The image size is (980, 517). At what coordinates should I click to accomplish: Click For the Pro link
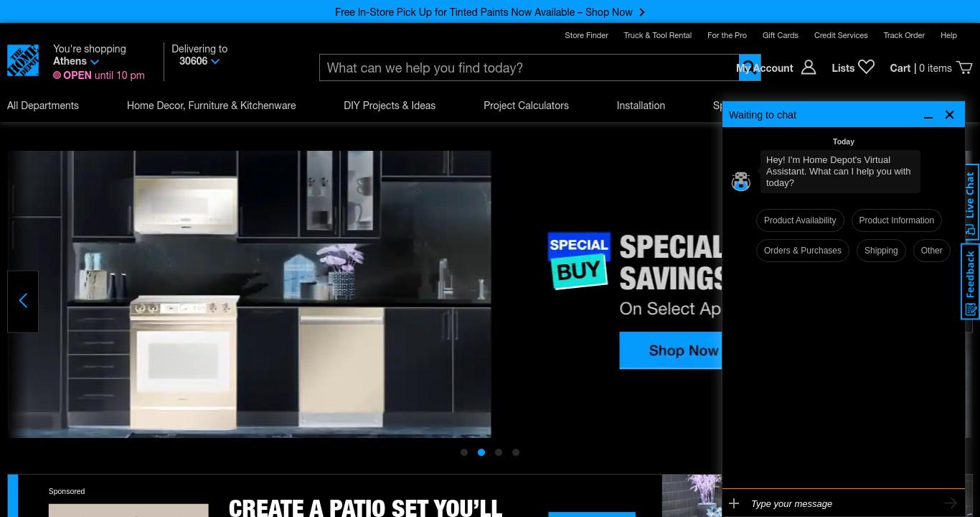[727, 35]
